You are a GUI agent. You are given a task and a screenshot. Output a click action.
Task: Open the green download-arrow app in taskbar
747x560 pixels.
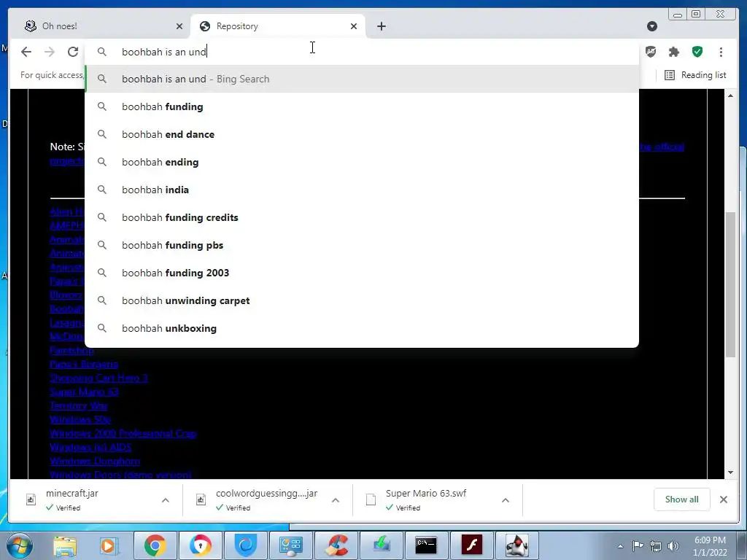[x=381, y=545]
